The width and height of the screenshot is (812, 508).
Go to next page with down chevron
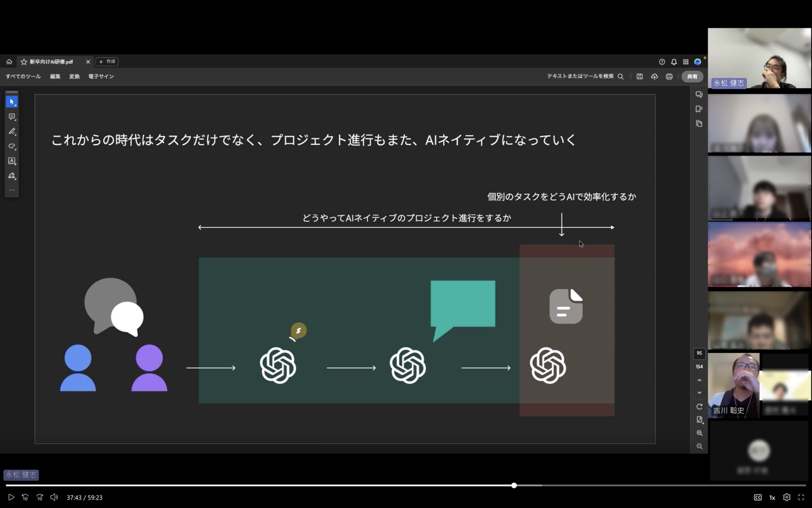coord(699,393)
